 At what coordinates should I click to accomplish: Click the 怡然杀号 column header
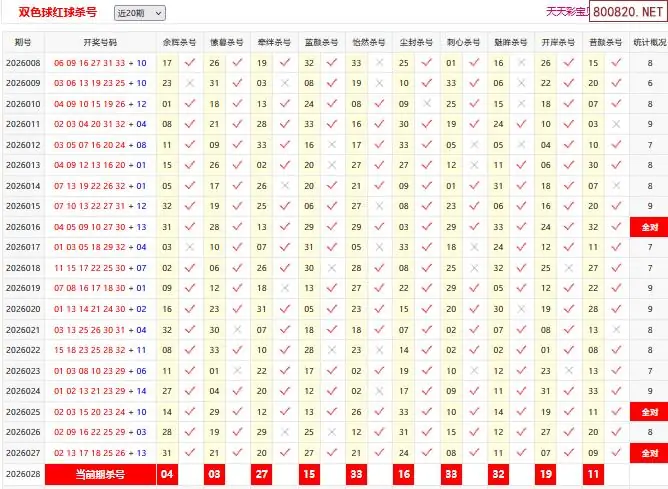pos(368,42)
